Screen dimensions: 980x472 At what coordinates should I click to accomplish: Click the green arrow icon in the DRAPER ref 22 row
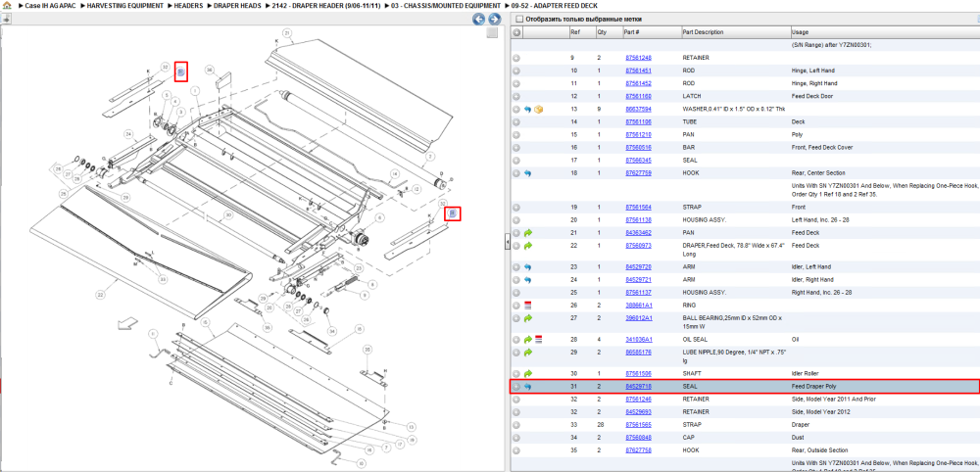528,246
